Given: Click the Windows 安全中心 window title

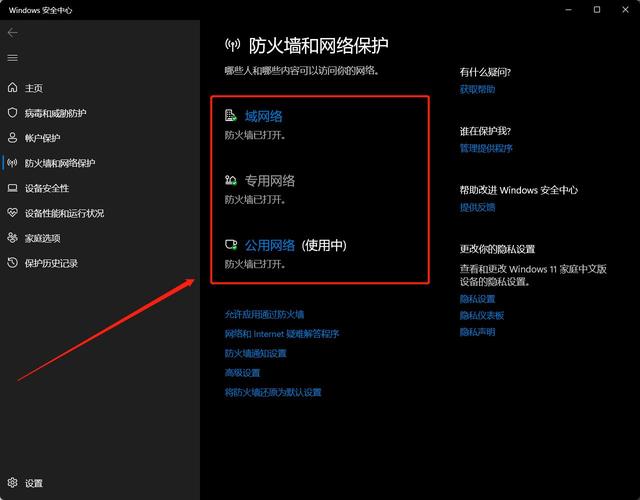Looking at the screenshot, I should tap(40, 10).
